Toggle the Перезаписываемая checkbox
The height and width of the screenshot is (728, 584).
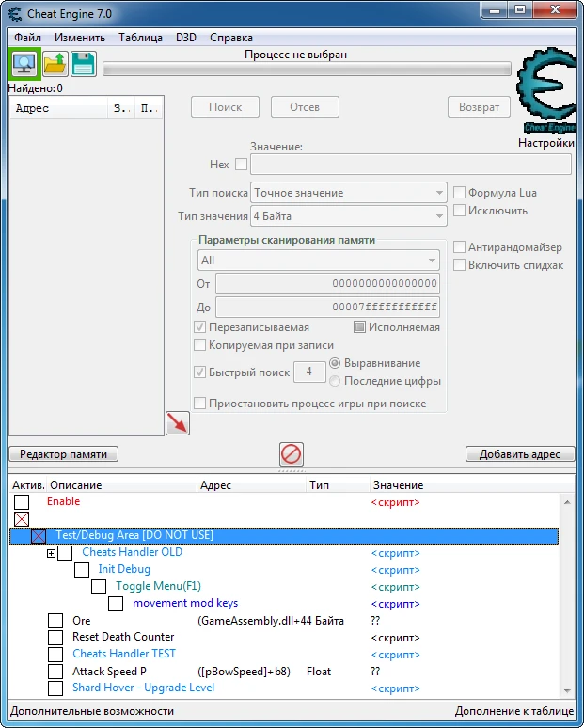tap(199, 327)
